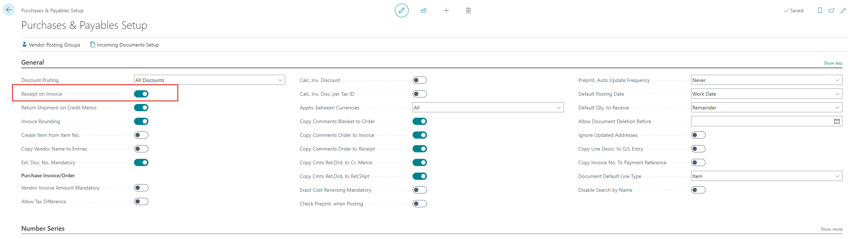Image resolution: width=868 pixels, height=239 pixels.
Task: Click Show more for Number Series
Action: pos(831,229)
